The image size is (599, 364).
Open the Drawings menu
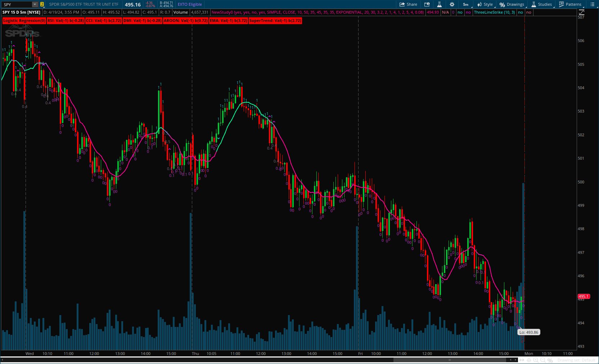click(x=512, y=4)
